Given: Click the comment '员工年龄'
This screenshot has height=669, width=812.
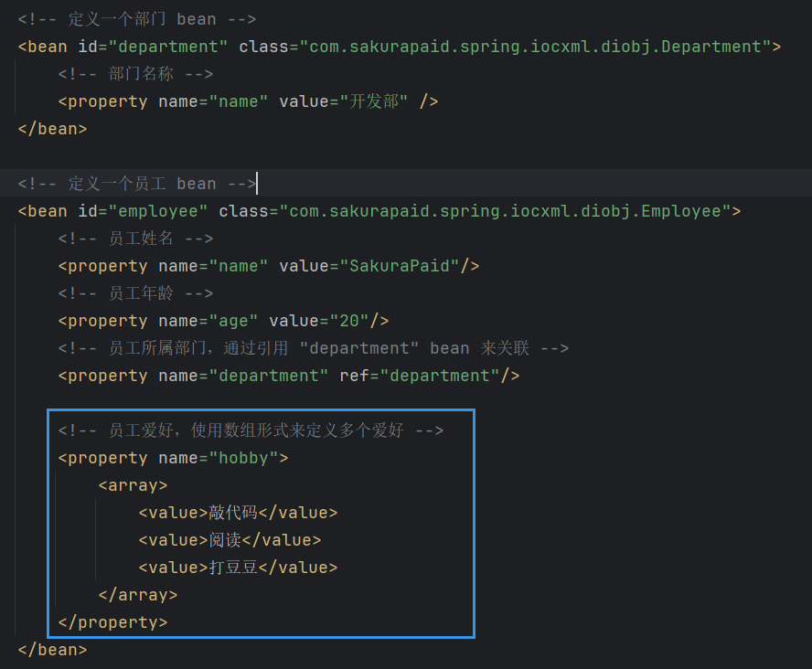Looking at the screenshot, I should [135, 293].
